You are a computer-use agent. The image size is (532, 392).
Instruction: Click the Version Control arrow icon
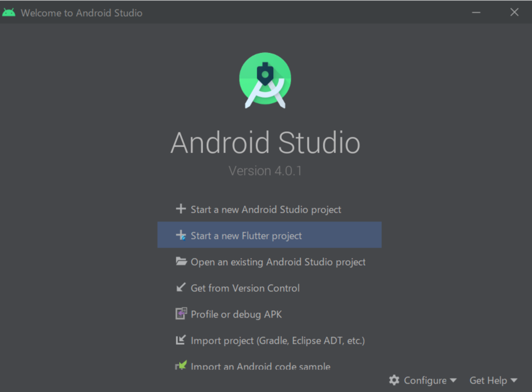[x=181, y=288]
